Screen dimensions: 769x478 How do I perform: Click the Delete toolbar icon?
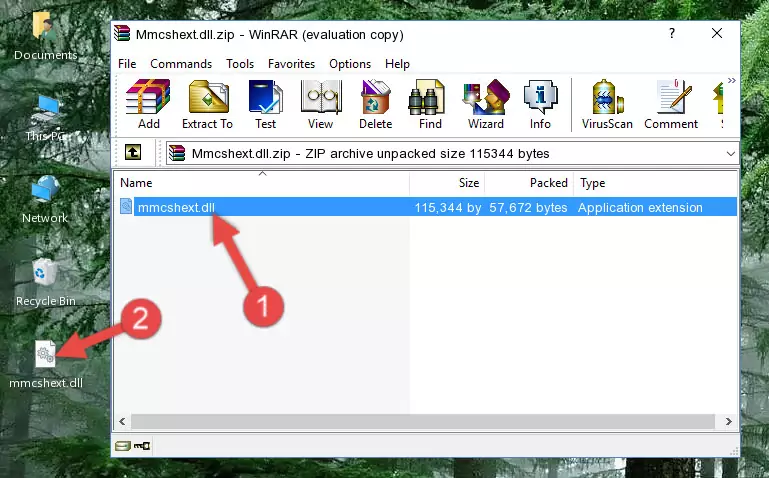coord(375,104)
